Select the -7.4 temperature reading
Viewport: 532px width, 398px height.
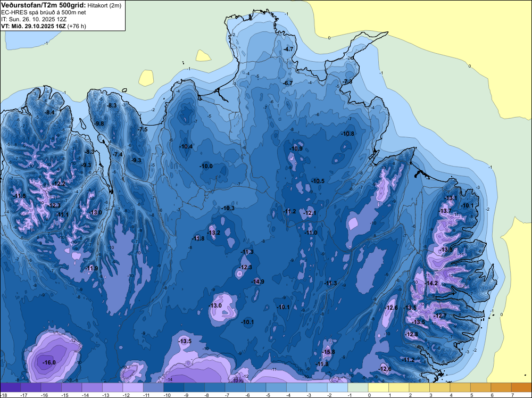tap(118, 154)
